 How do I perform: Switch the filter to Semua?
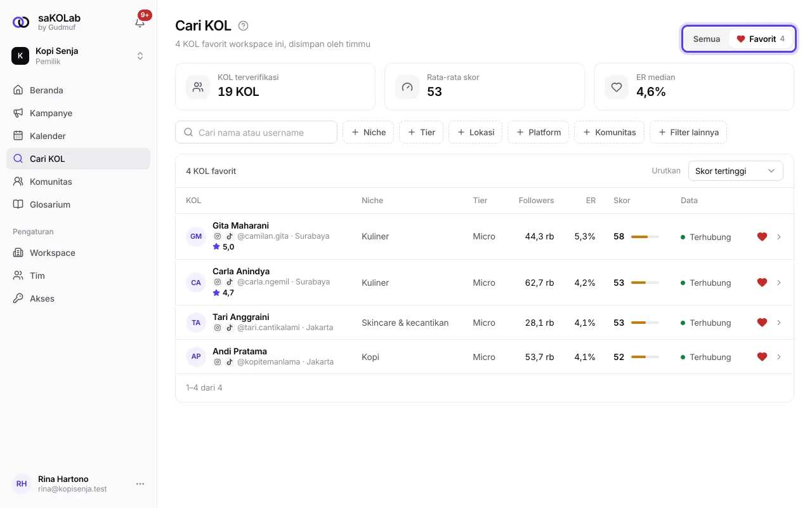click(706, 39)
